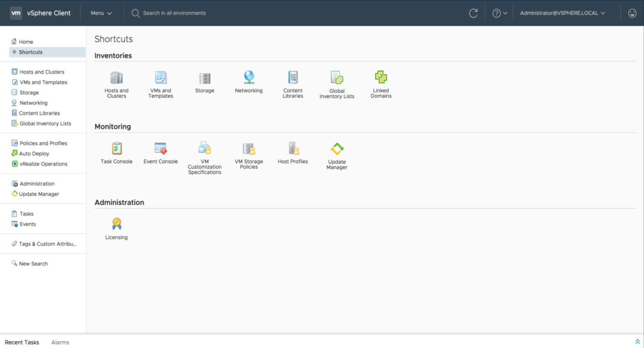Open VM Customization Specifications shortcut
The width and height of the screenshot is (644, 348).
pyautogui.click(x=204, y=148)
